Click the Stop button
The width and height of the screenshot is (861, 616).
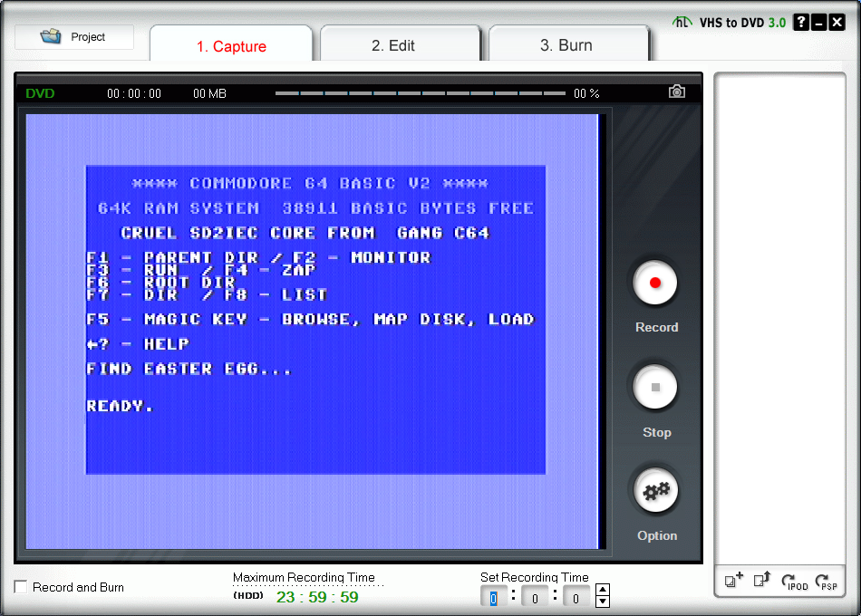click(x=654, y=387)
